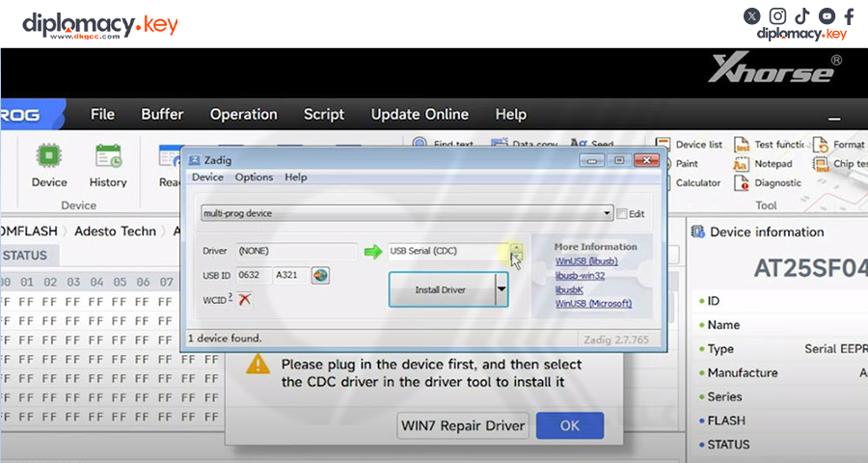The image size is (868, 463).
Task: Open the Help menu in main window
Action: [x=511, y=114]
